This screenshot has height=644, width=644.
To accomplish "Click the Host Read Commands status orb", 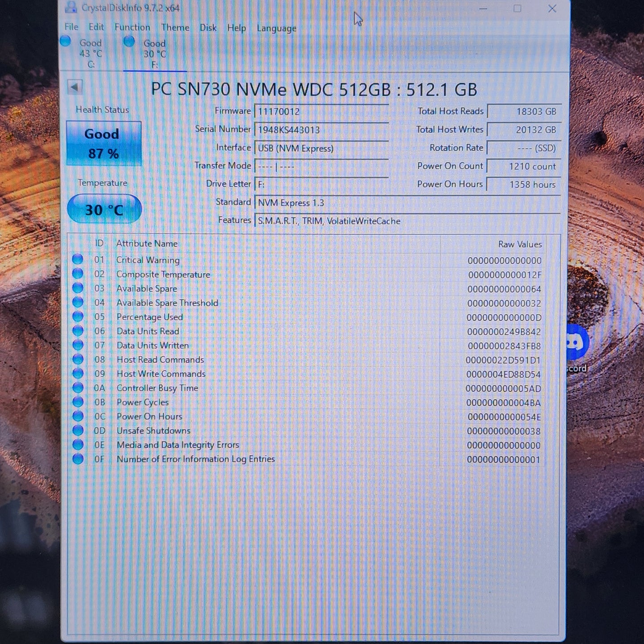I will tap(78, 359).
